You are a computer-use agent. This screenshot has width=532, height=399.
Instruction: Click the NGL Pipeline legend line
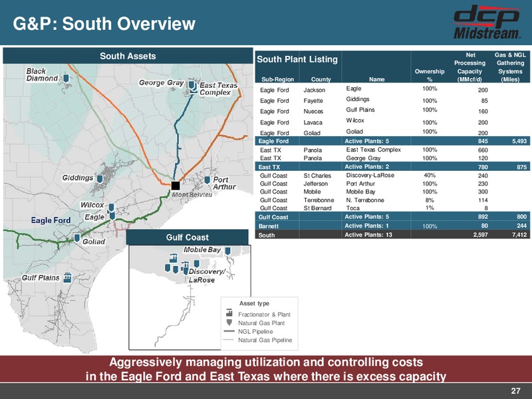tap(229, 331)
